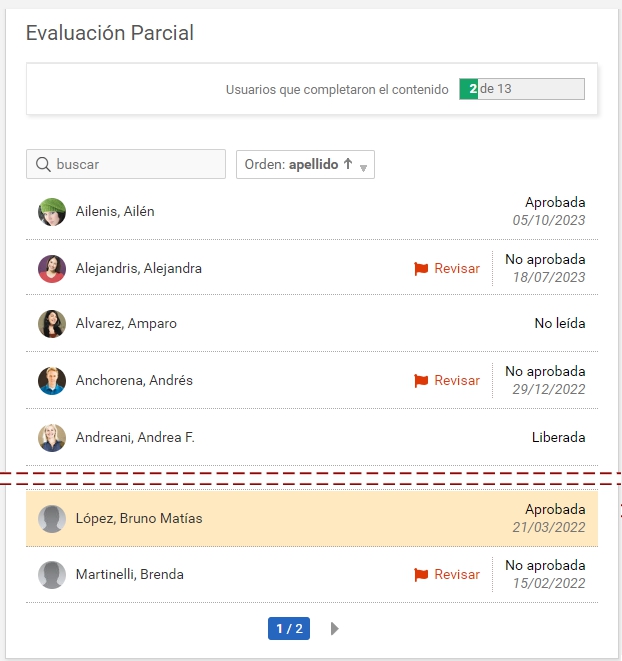
Task: Click Ailén Ailenis's avatar
Action: pos(52,212)
